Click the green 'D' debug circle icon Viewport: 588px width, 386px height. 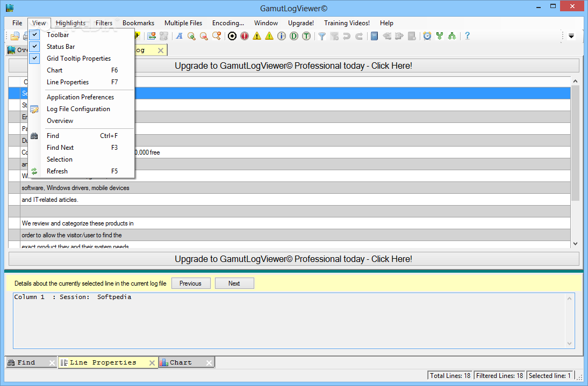pyautogui.click(x=294, y=36)
